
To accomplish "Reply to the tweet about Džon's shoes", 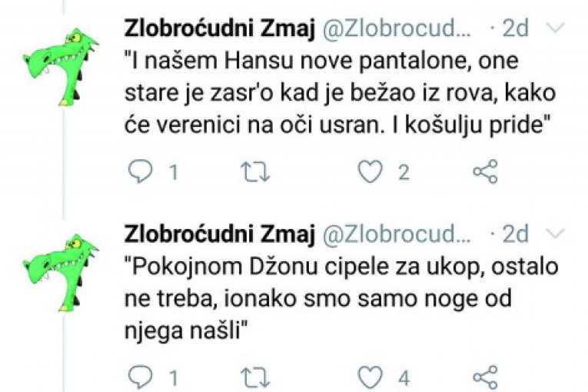I will 140,377.
